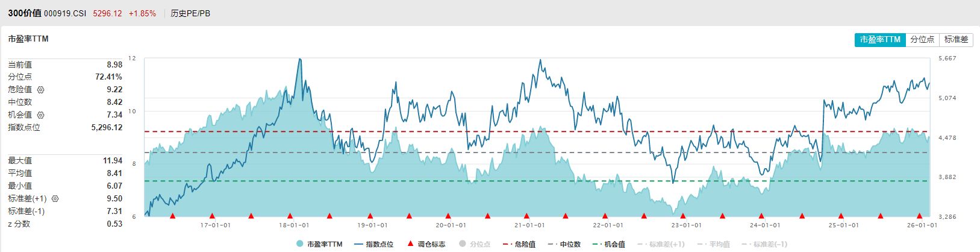
Task: Toggle 市盈率TTM series in the legend
Action: click(320, 244)
